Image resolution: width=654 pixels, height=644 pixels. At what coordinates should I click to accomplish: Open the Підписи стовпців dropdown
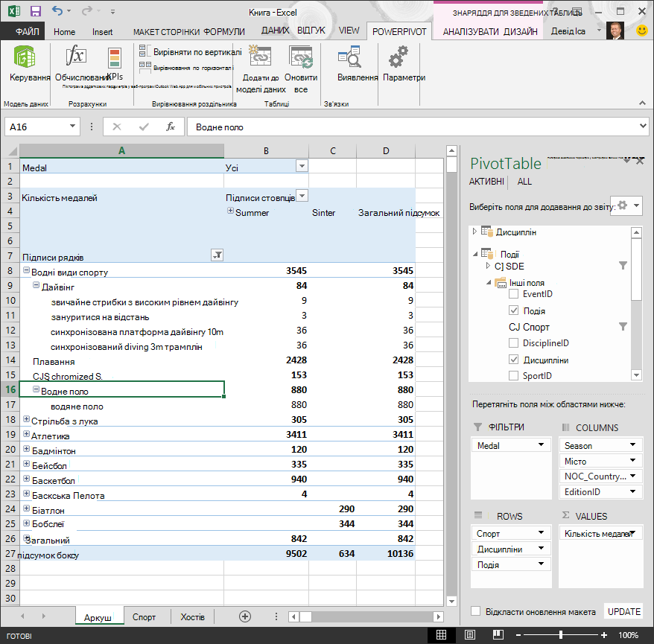tap(302, 196)
